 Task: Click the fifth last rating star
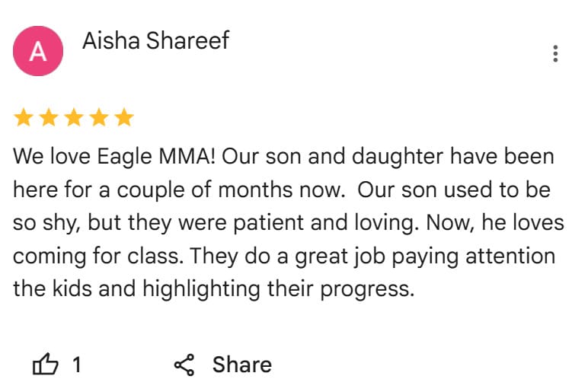coord(124,117)
